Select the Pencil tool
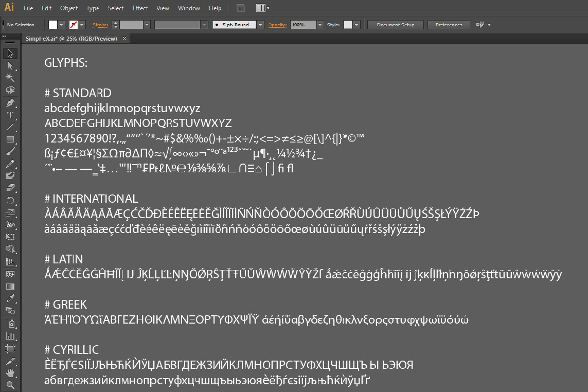 click(x=10, y=164)
